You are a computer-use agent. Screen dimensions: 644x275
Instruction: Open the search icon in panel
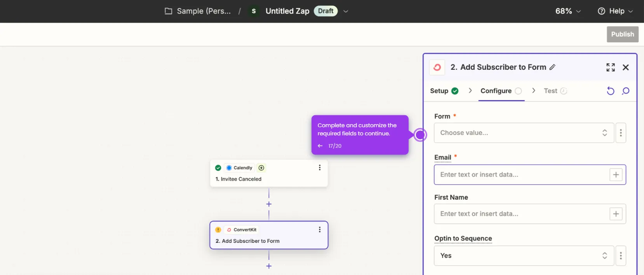click(x=625, y=91)
